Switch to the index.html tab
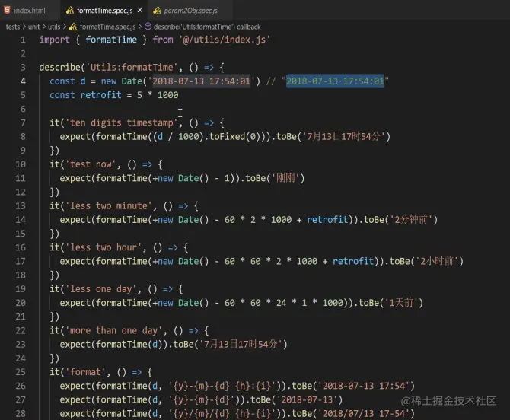Image resolution: width=510 pixels, height=420 pixels. tap(29, 11)
